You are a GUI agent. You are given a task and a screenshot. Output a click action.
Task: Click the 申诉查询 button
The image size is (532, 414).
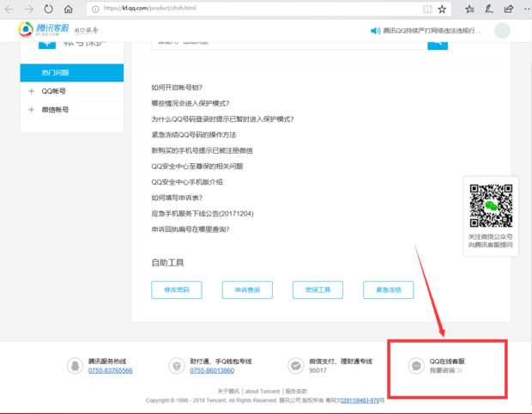[x=247, y=290]
